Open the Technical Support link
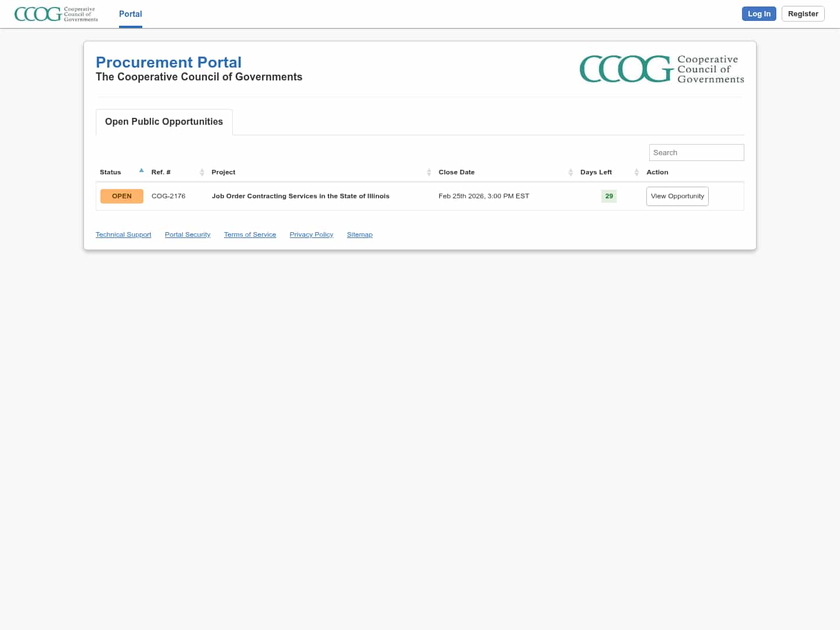 [x=123, y=235]
